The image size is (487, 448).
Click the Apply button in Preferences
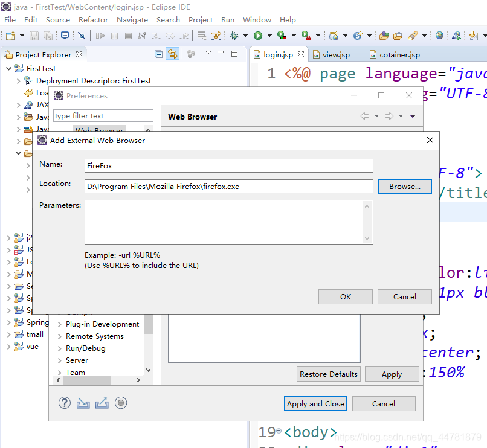(x=392, y=374)
